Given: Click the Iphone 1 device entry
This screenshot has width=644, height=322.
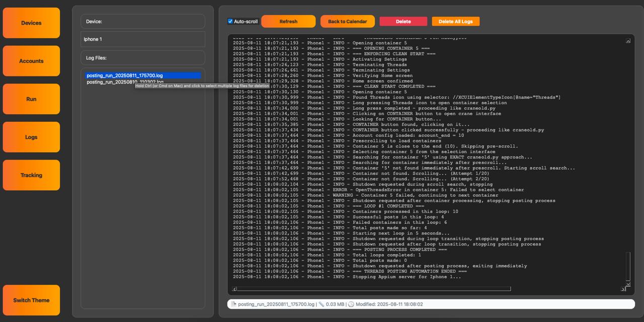Looking at the screenshot, I should 143,39.
